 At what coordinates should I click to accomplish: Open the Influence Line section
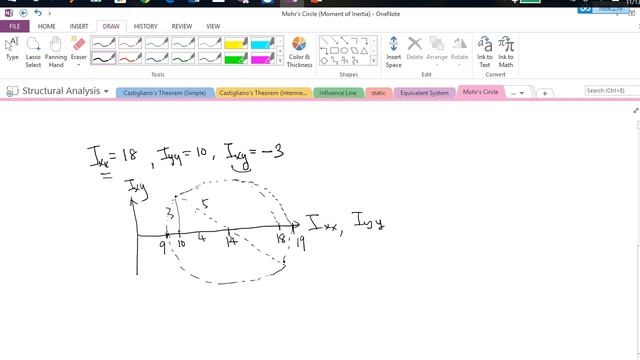pos(338,93)
